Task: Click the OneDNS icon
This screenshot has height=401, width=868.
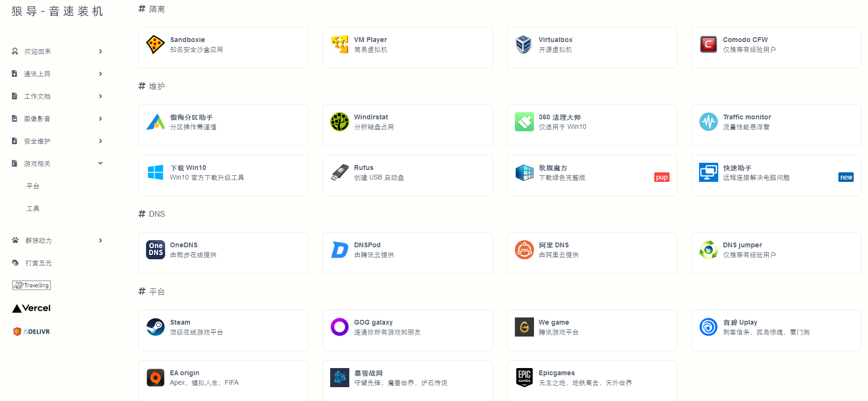Action: tap(155, 250)
